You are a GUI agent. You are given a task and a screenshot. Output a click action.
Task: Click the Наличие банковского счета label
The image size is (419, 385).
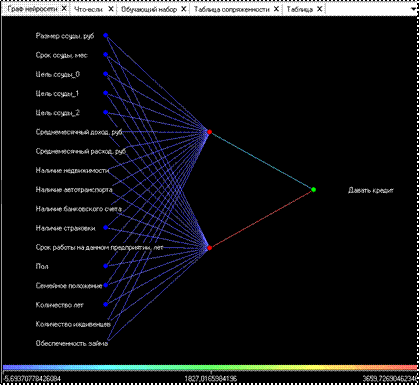[79, 209]
